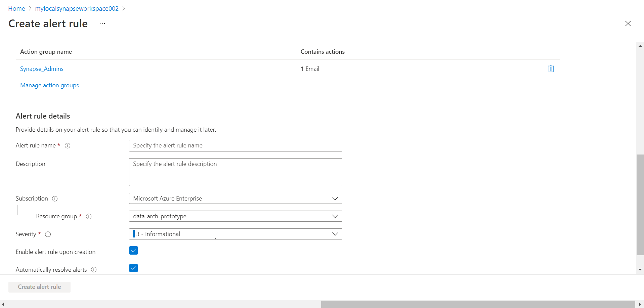Click Manage action groups link
Screen dimensions: 644x308
(x=49, y=85)
